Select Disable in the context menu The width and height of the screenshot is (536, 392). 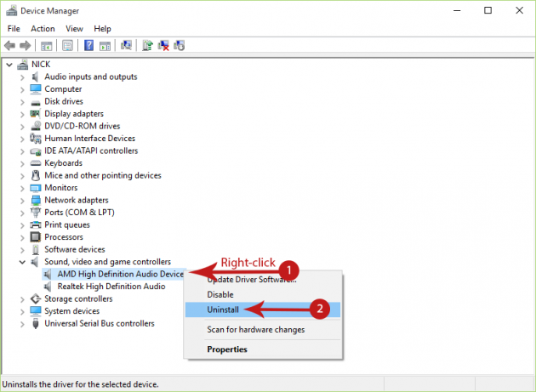(x=221, y=295)
